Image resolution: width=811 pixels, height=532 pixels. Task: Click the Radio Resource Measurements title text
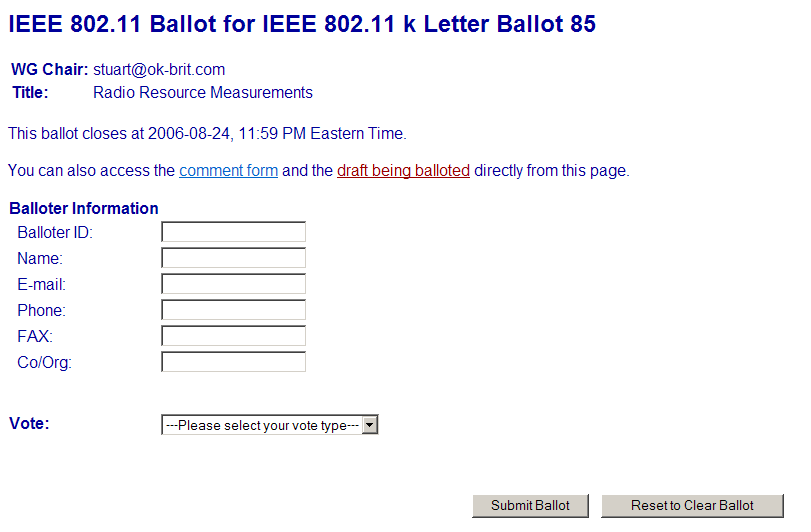203,93
